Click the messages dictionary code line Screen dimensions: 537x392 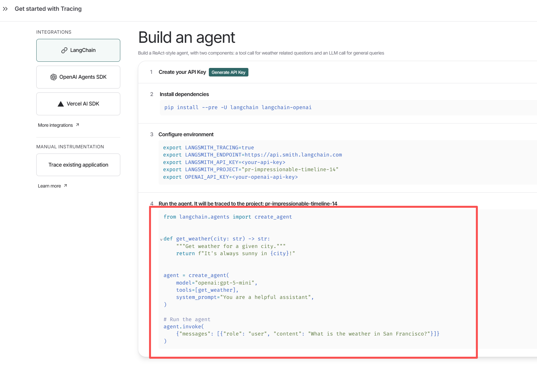click(308, 334)
